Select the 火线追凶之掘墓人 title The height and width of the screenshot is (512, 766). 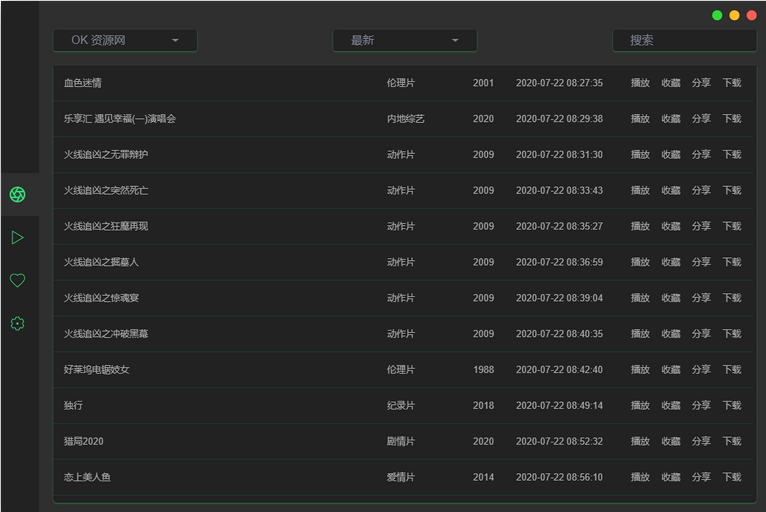pos(101,262)
